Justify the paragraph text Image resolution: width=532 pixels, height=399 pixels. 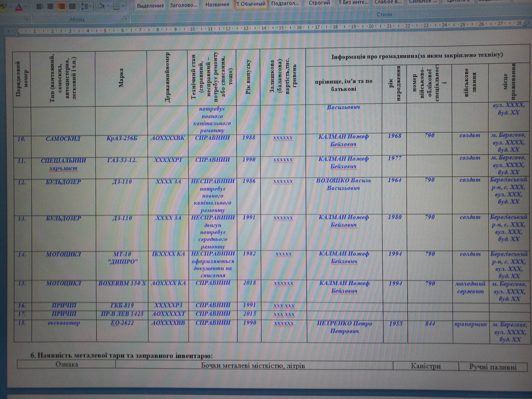pyautogui.click(x=72, y=6)
